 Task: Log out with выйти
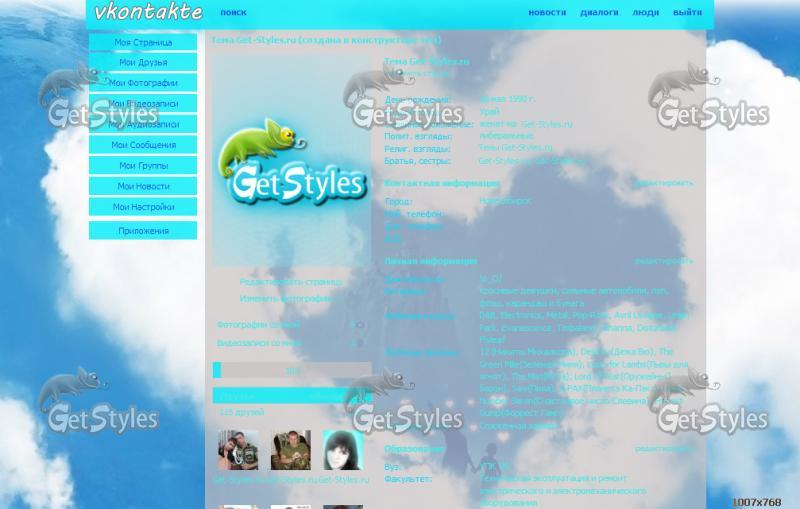[x=687, y=12]
